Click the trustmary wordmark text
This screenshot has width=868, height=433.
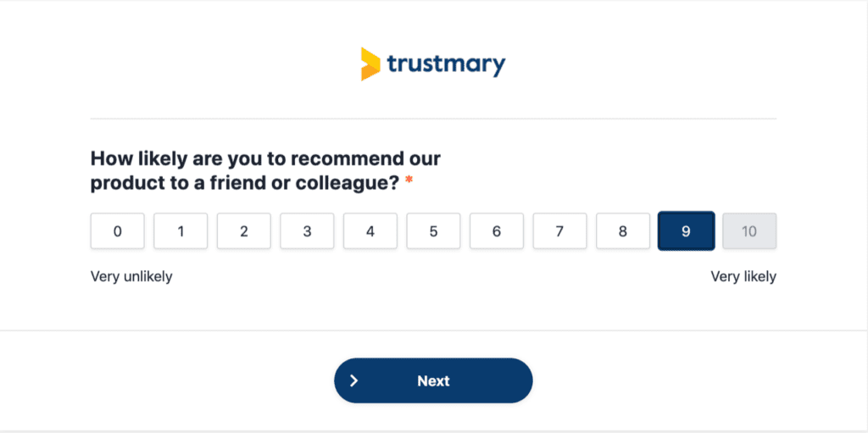446,64
